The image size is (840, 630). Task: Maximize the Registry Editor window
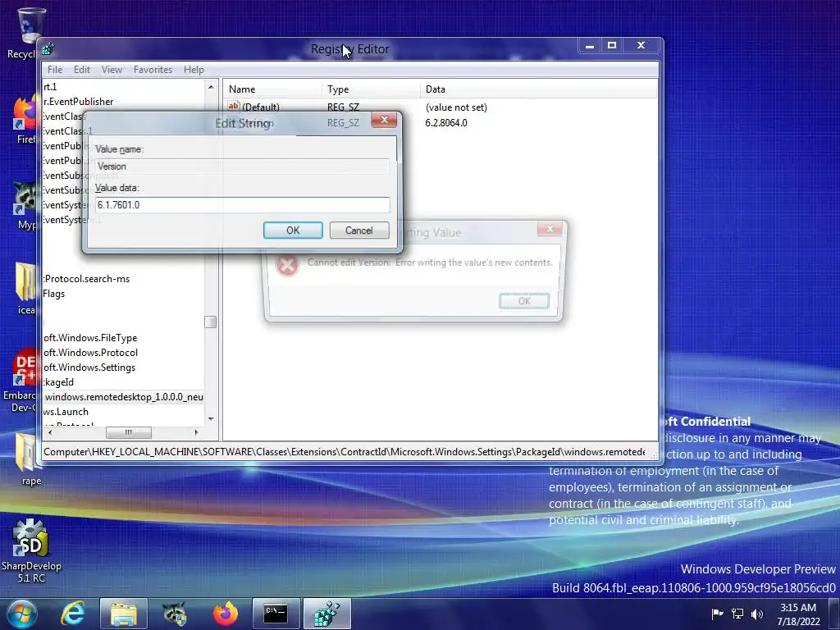[x=612, y=46]
